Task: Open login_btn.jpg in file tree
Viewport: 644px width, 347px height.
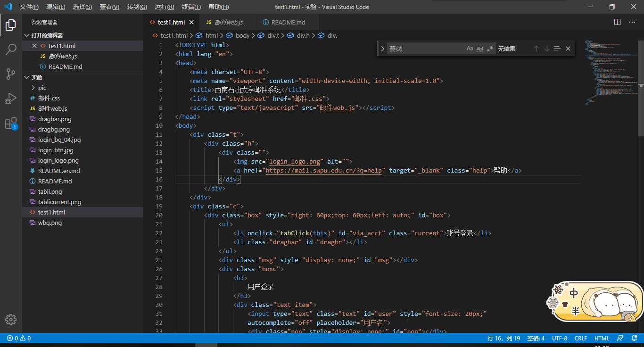Action: tap(83, 150)
